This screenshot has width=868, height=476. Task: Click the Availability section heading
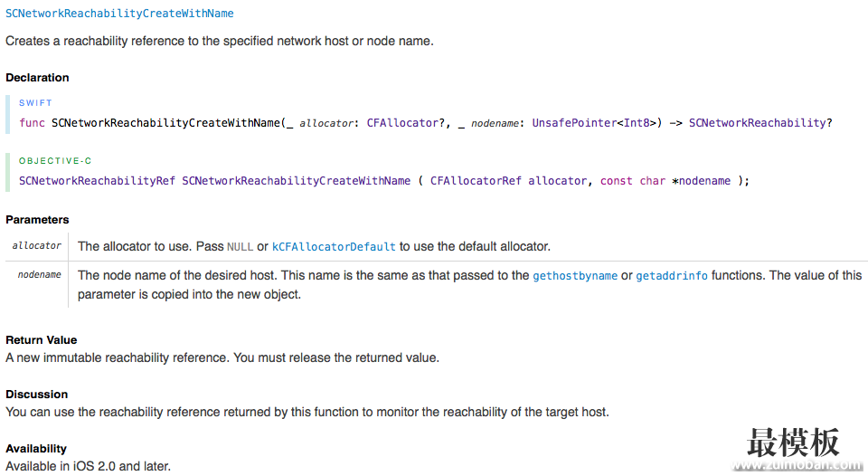[36, 448]
